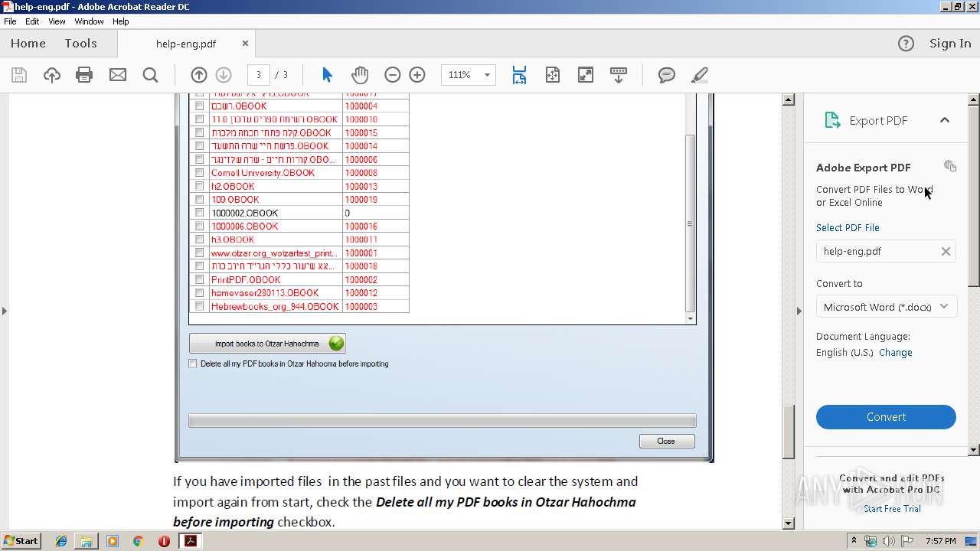Print the document using printer icon
980x551 pixels.
coord(84,75)
